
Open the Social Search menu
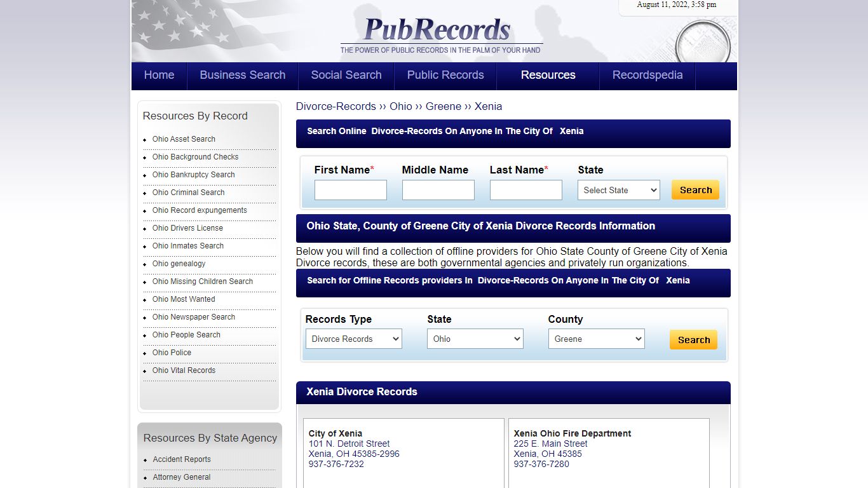click(346, 75)
